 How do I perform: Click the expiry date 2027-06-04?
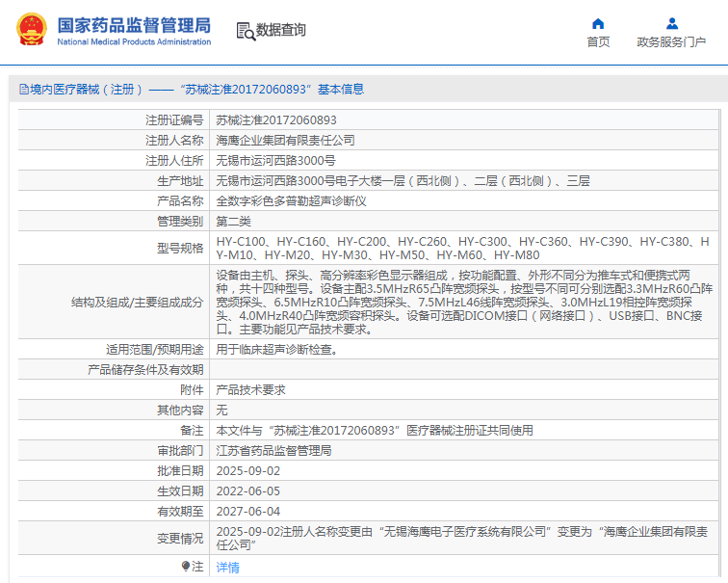coord(247,511)
